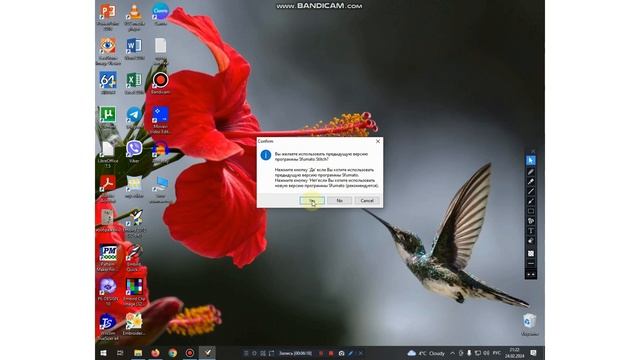Stop recording with the red square button
640x360 pixels.
point(331,353)
